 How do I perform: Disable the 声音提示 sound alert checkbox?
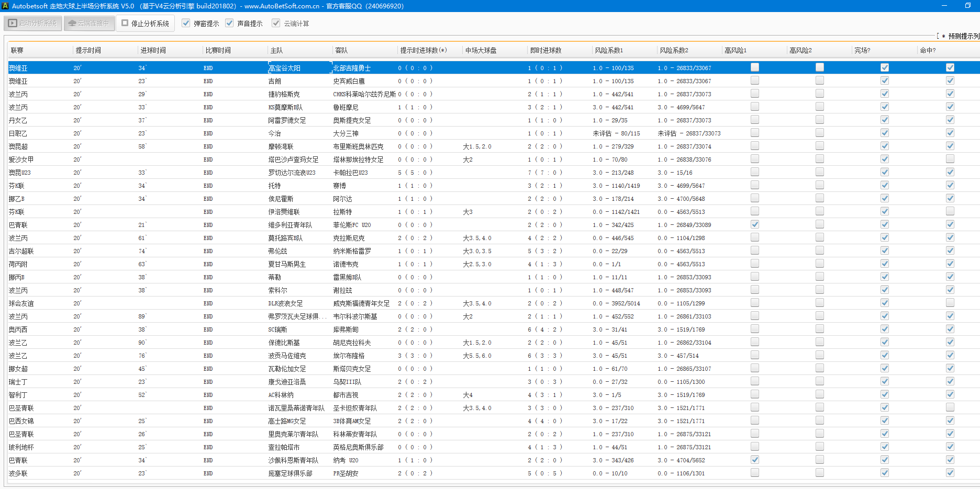pos(229,24)
